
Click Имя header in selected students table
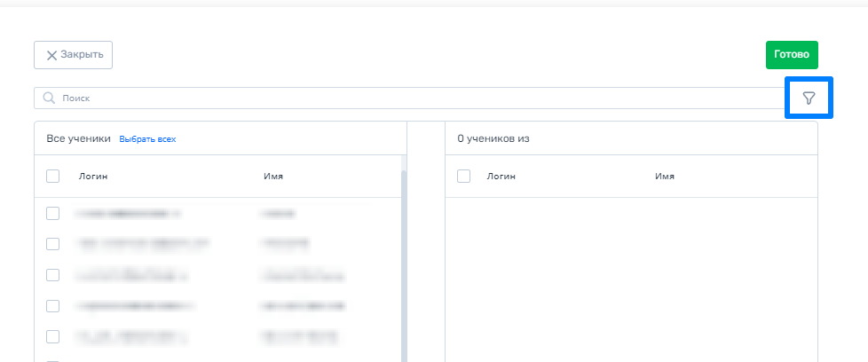click(x=665, y=177)
